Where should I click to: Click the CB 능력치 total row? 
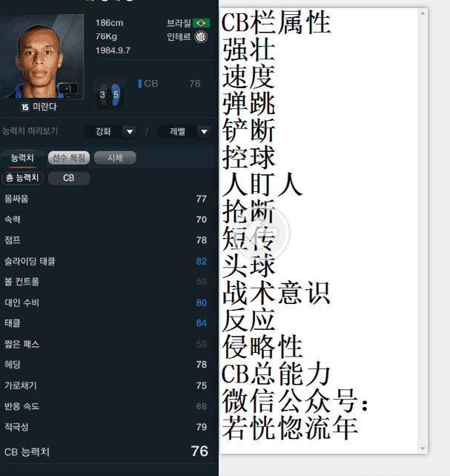coord(105,452)
